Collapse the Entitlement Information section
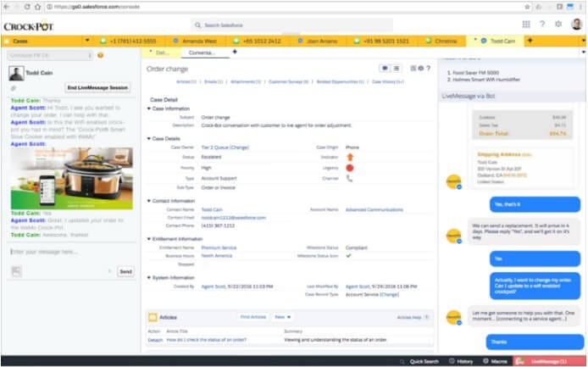This screenshot has width=588, height=367. coord(149,239)
